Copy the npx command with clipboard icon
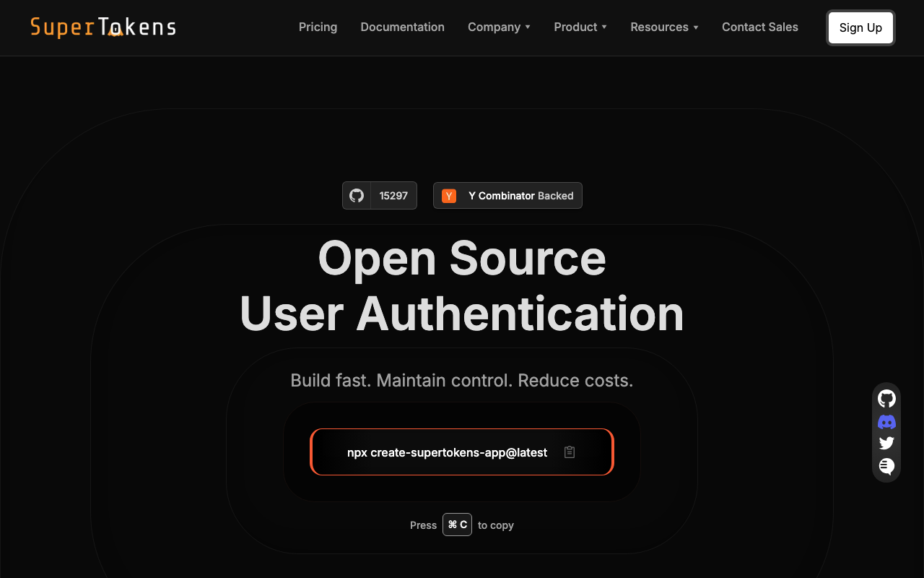This screenshot has height=578, width=924. tap(570, 452)
